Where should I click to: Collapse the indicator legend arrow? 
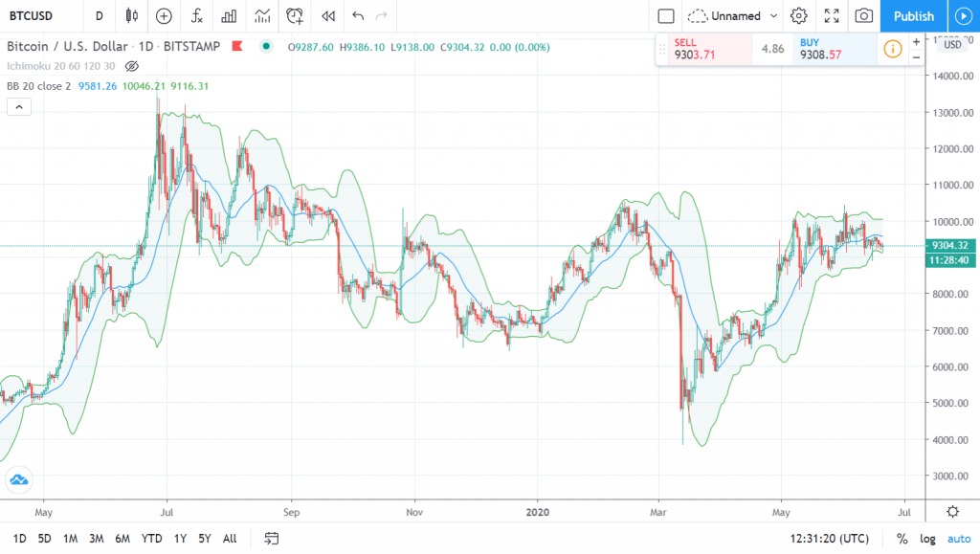19,107
